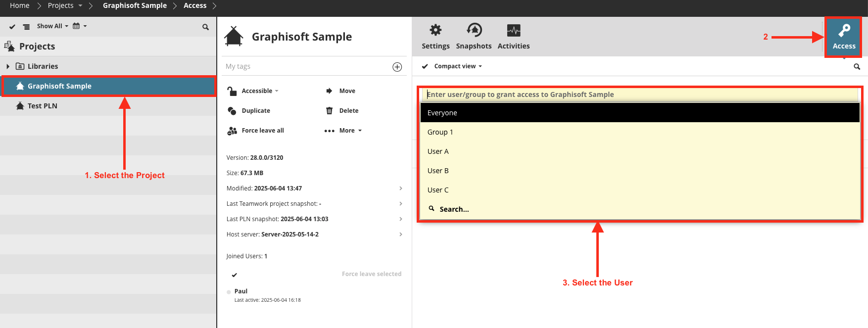This screenshot has height=328, width=868.
Task: Click the search magnifier in Access panel
Action: (x=857, y=66)
